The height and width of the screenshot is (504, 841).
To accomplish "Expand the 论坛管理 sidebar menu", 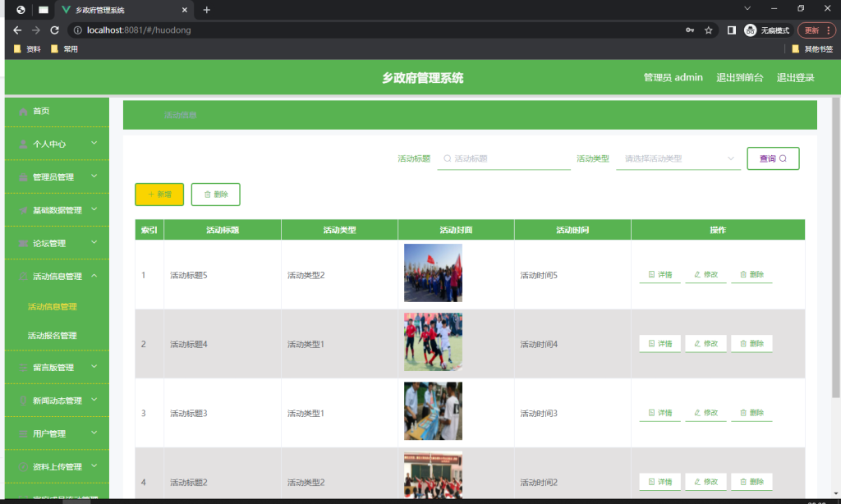I will click(57, 243).
